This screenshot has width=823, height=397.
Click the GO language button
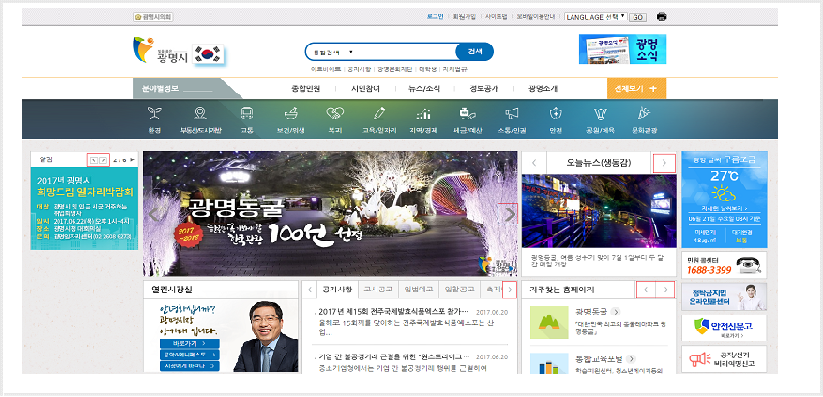[x=638, y=17]
